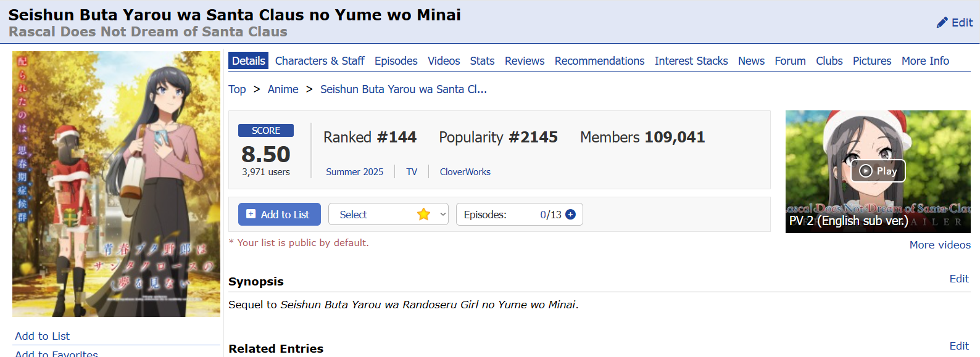Viewport: 980px width, 357px height.
Task: Open the CloverWorks studio link
Action: (x=465, y=172)
